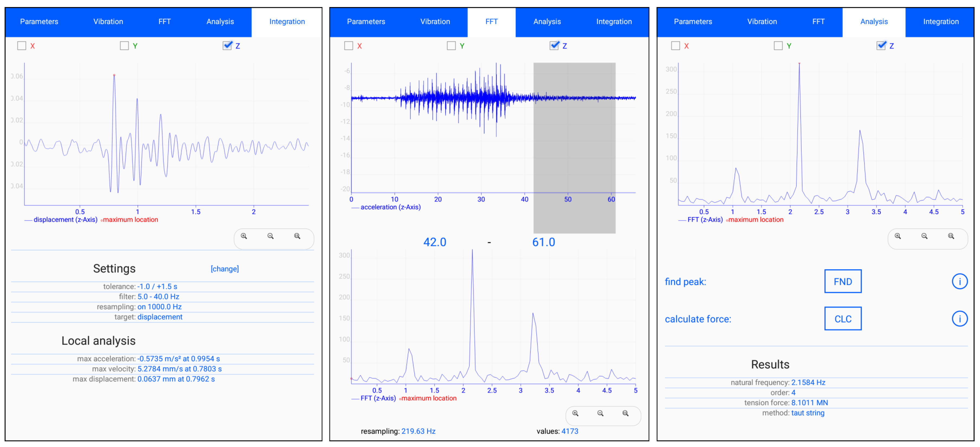Click the 42.0 range start value
This screenshot has height=447, width=980.
[434, 242]
